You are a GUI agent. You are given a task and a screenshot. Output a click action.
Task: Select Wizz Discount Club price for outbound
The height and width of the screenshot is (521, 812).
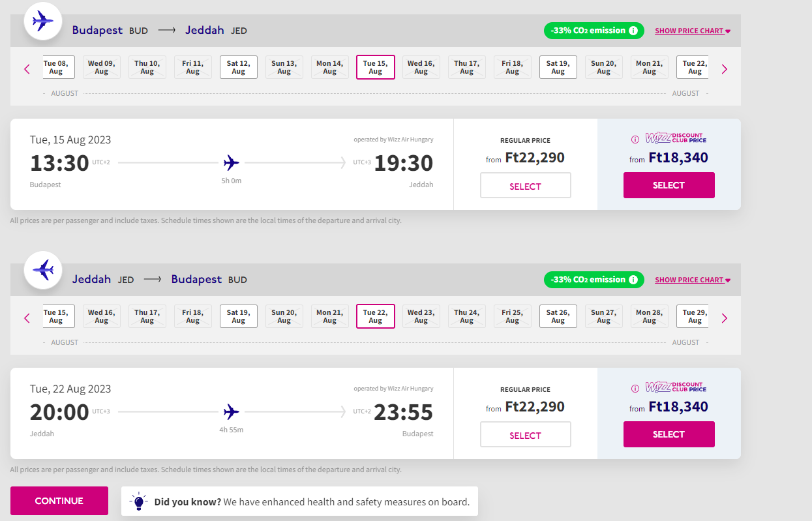tap(669, 185)
